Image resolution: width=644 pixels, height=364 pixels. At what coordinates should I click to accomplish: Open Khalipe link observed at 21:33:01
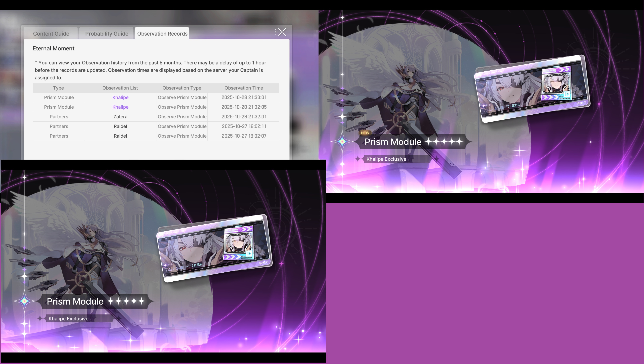120,97
